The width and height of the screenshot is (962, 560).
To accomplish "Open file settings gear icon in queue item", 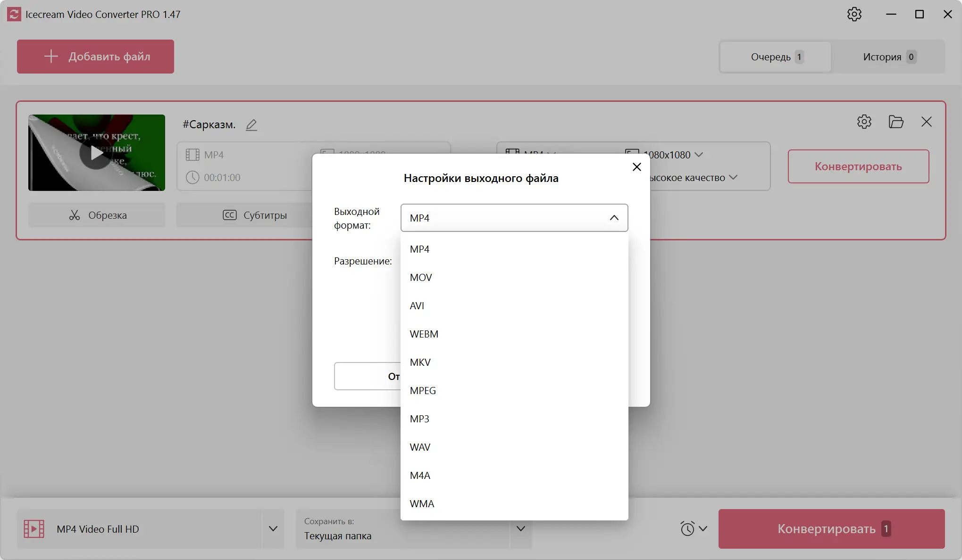I will [x=864, y=122].
